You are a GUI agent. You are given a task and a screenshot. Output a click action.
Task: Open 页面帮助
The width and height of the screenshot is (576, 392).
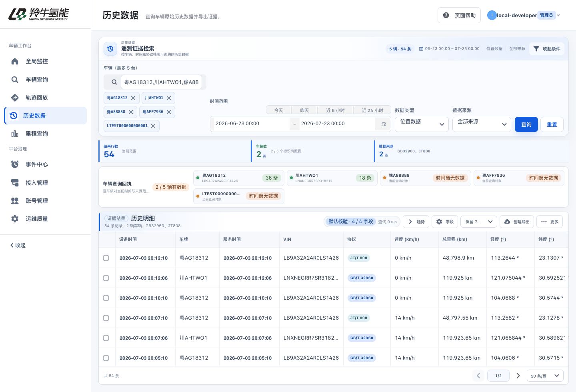click(459, 15)
